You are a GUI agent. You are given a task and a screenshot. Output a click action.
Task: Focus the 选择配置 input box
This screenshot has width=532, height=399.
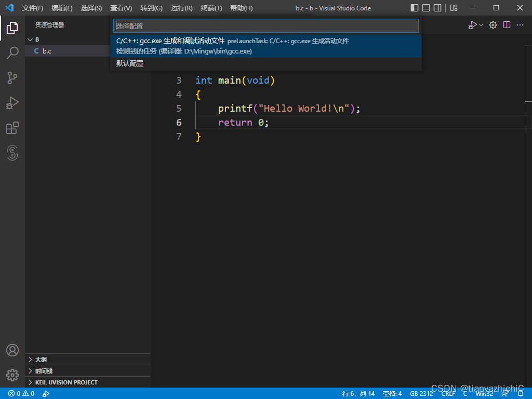coord(265,26)
